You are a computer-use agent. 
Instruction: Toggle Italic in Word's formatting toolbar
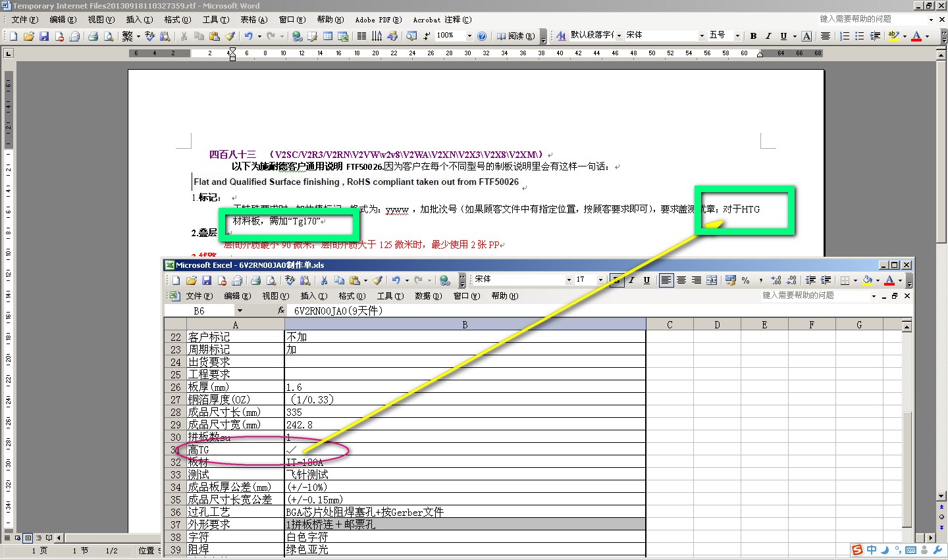(x=768, y=36)
